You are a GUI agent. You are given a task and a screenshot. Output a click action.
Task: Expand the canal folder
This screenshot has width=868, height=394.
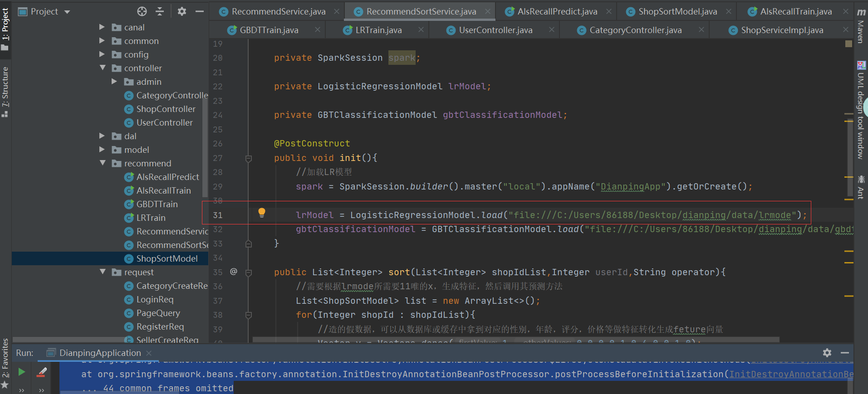point(102,27)
